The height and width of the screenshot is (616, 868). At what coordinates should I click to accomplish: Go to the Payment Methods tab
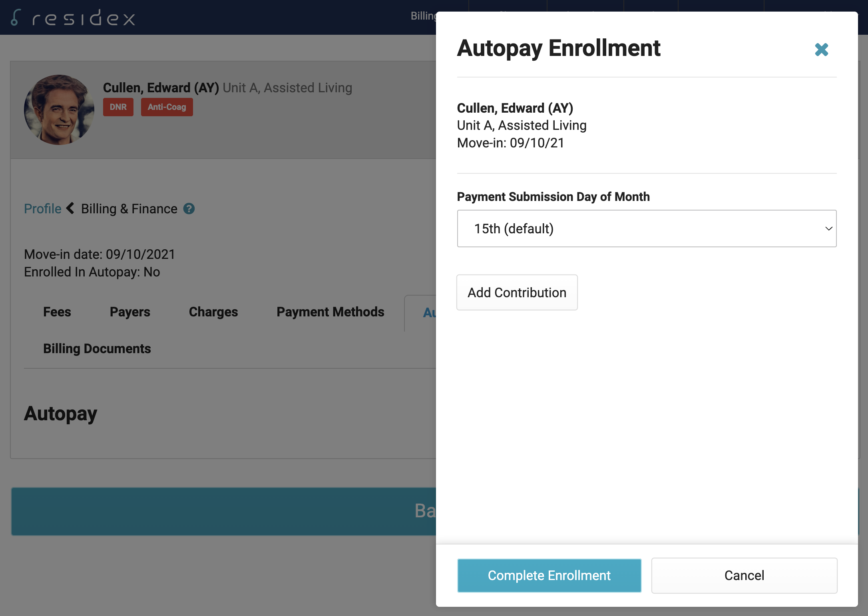pyautogui.click(x=330, y=312)
